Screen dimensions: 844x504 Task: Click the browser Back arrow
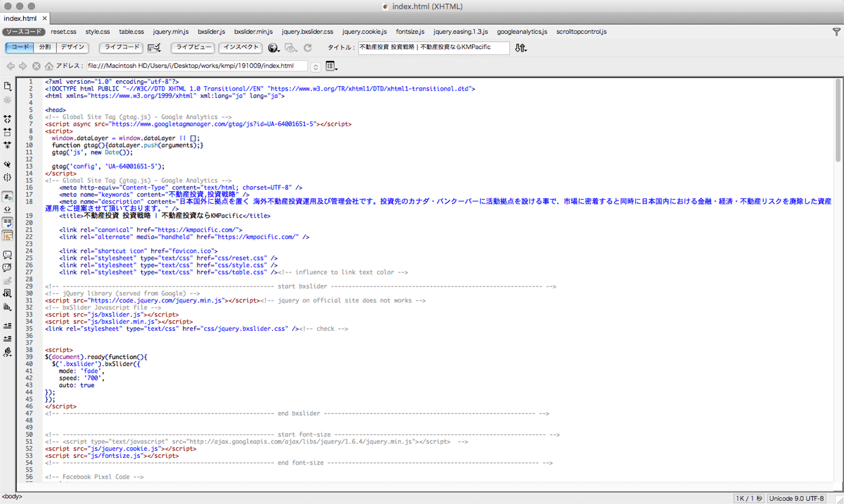(x=11, y=66)
